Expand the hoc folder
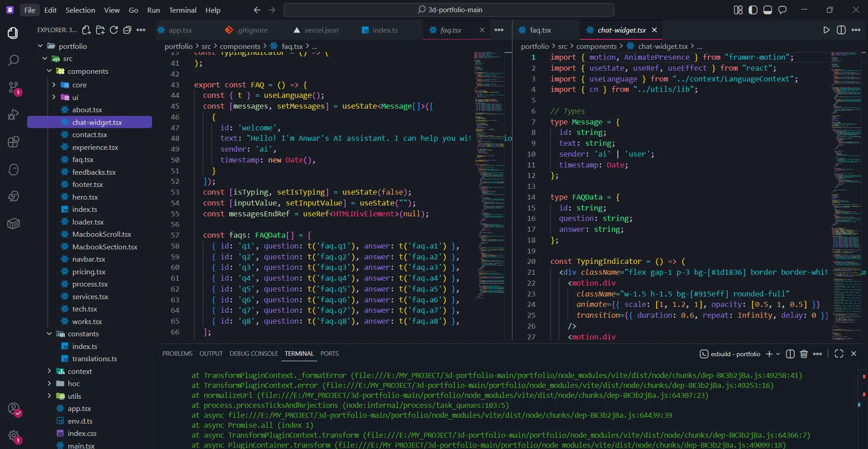 (49, 383)
